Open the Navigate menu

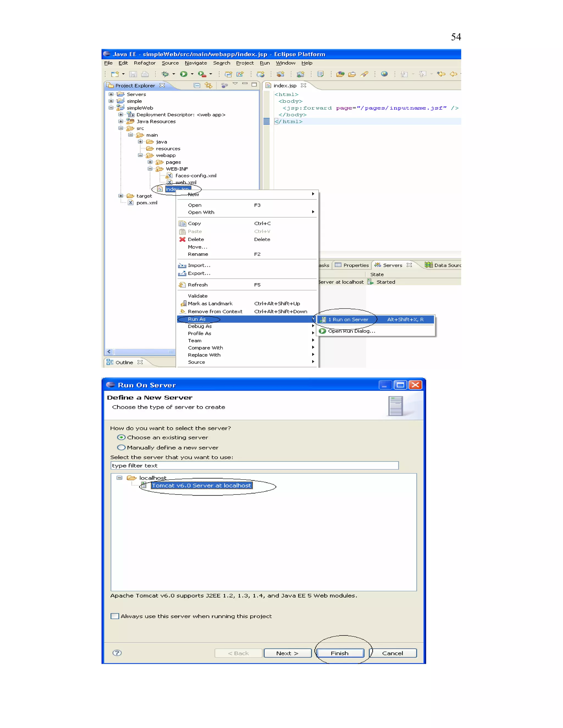coord(196,63)
